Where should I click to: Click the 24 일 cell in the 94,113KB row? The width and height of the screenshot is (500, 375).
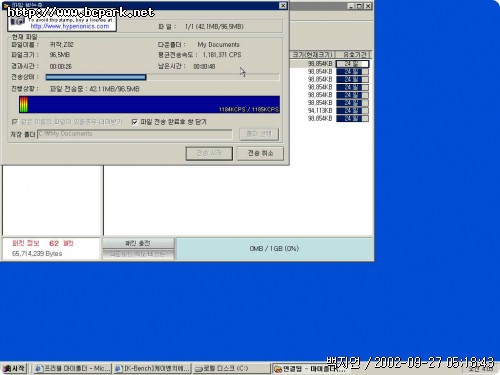point(352,111)
